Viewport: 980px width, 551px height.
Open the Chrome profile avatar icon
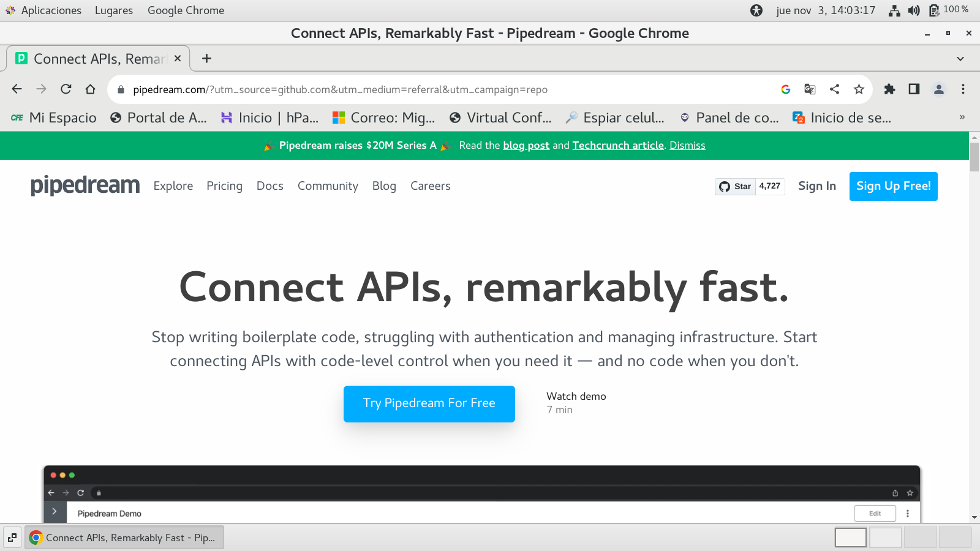(x=938, y=89)
